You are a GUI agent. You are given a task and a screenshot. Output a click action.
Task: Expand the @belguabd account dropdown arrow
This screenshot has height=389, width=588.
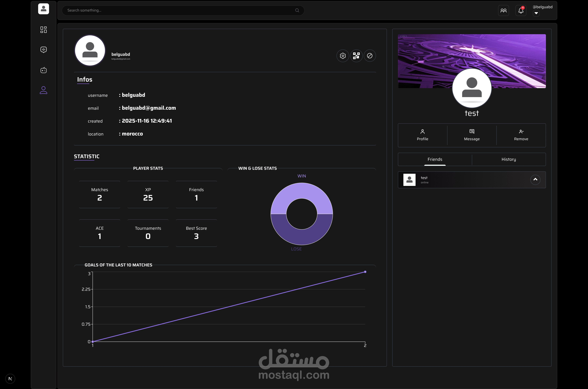point(536,13)
